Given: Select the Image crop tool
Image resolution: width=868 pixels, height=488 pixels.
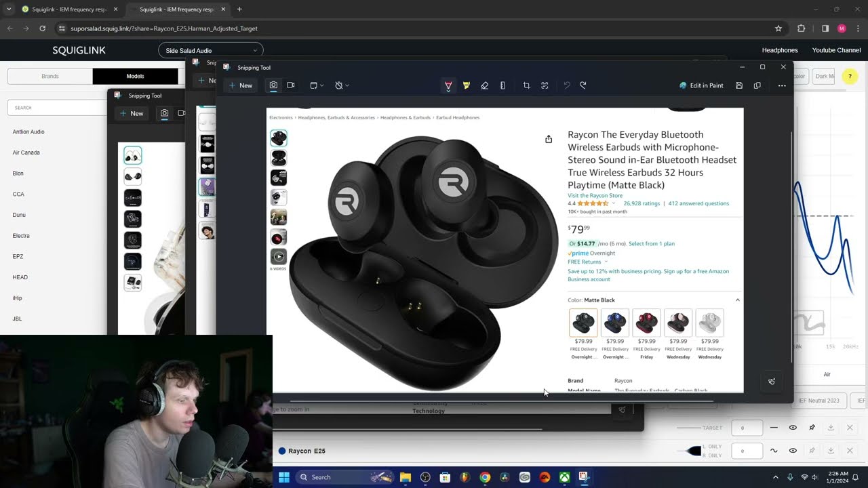Looking at the screenshot, I should pyautogui.click(x=526, y=85).
